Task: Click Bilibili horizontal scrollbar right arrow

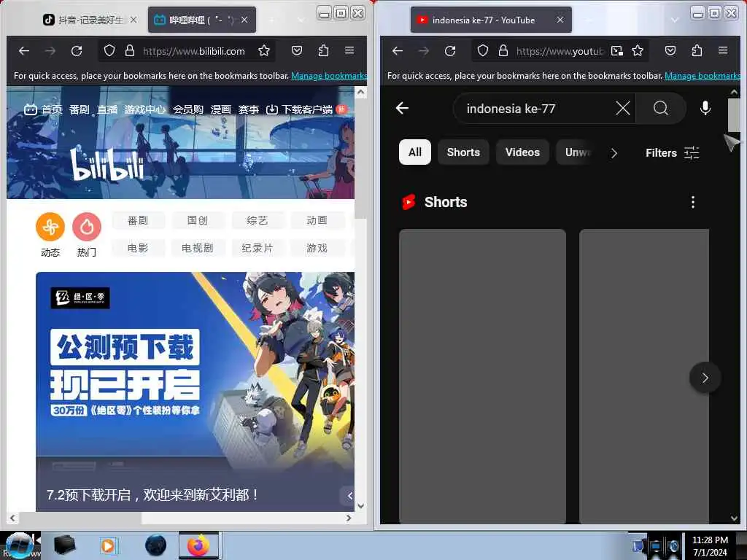Action: 349,518
